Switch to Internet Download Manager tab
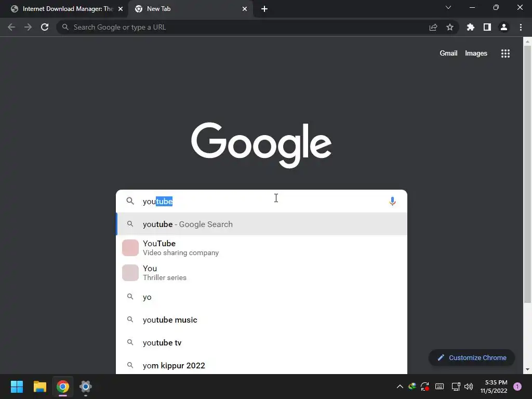The width and height of the screenshot is (532, 399). pos(64,9)
